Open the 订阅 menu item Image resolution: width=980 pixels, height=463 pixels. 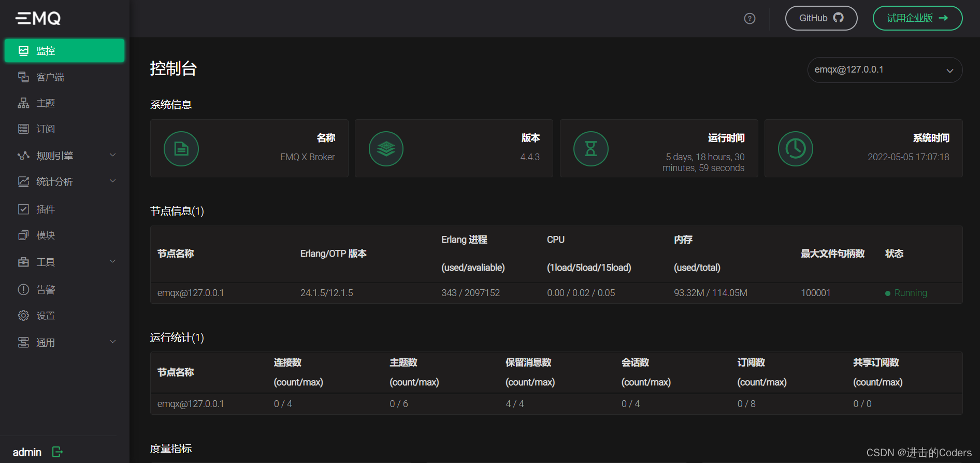[x=64, y=129]
